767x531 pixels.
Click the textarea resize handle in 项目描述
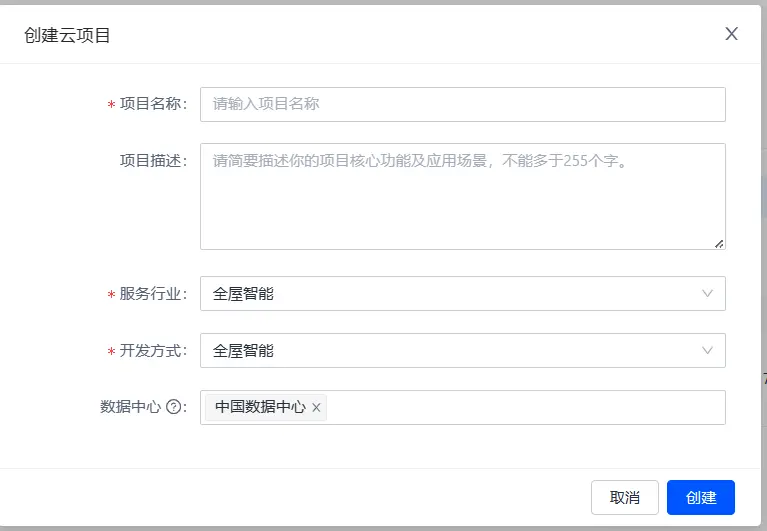click(x=719, y=243)
